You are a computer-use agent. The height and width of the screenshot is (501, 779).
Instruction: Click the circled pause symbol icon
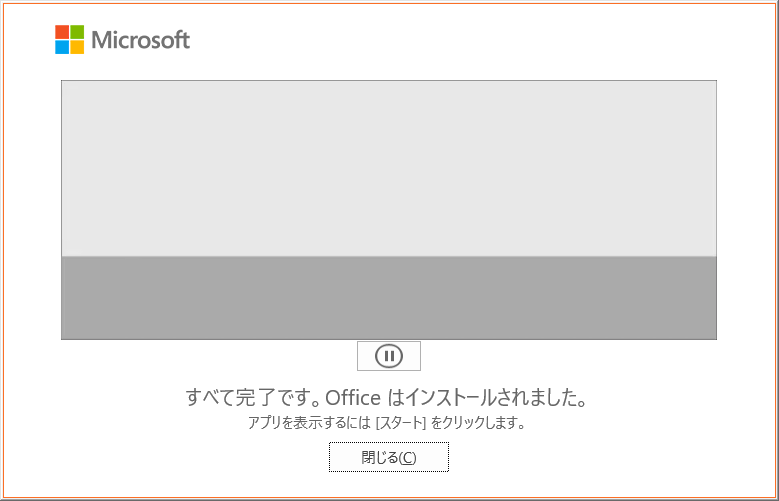[x=389, y=356]
